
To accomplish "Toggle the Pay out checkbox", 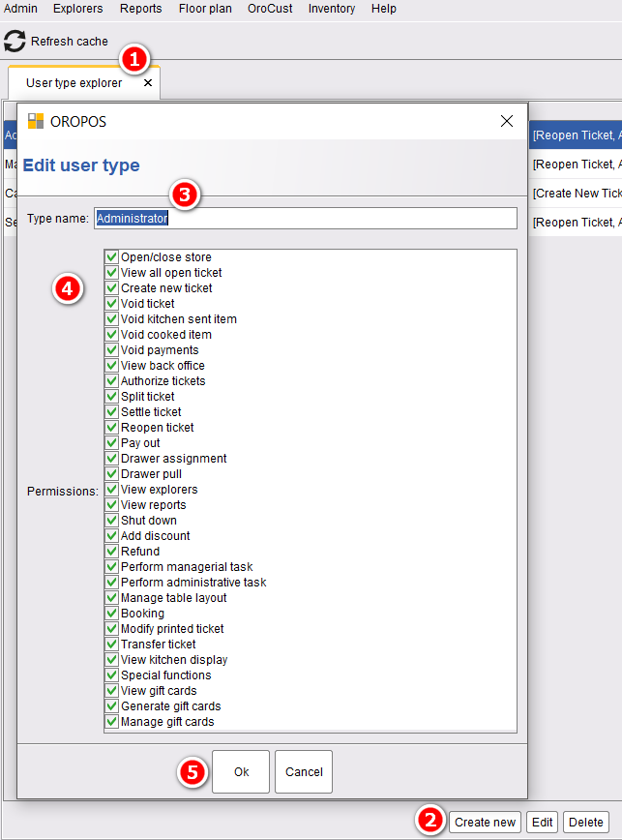I will point(111,443).
